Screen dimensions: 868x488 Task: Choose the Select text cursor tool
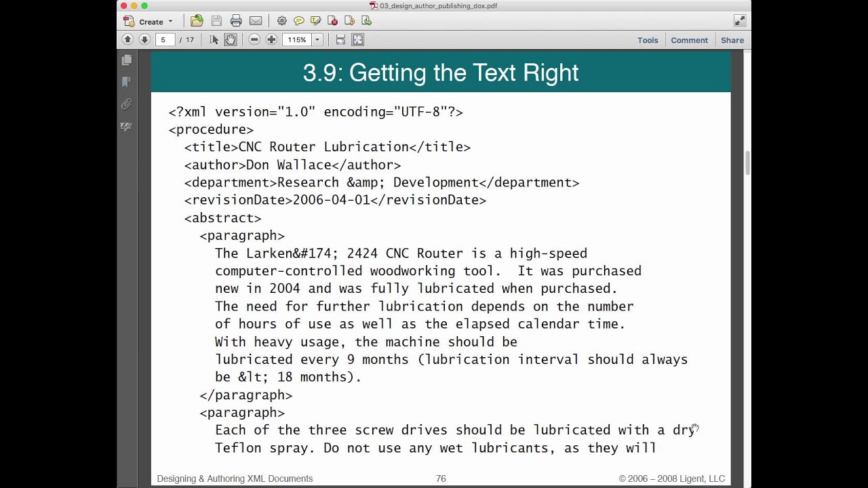[214, 40]
